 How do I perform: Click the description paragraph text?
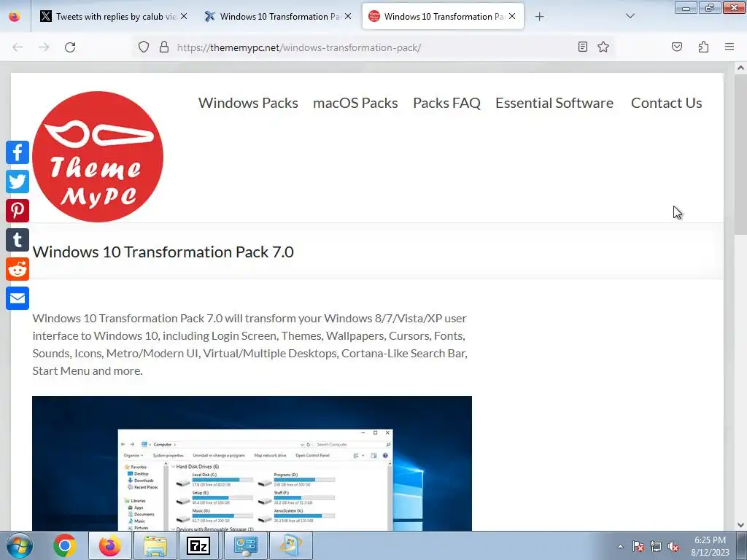249,344
